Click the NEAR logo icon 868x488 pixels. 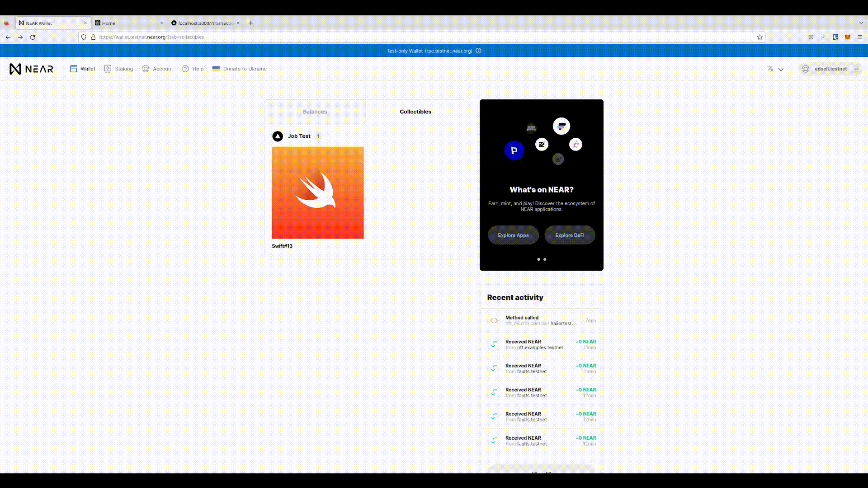click(15, 69)
